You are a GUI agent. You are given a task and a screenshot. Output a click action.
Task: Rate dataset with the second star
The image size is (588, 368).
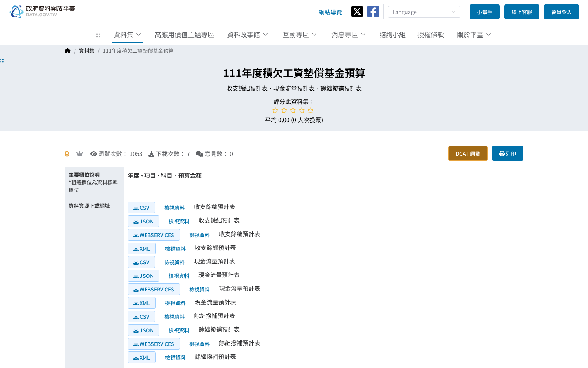tap(284, 110)
